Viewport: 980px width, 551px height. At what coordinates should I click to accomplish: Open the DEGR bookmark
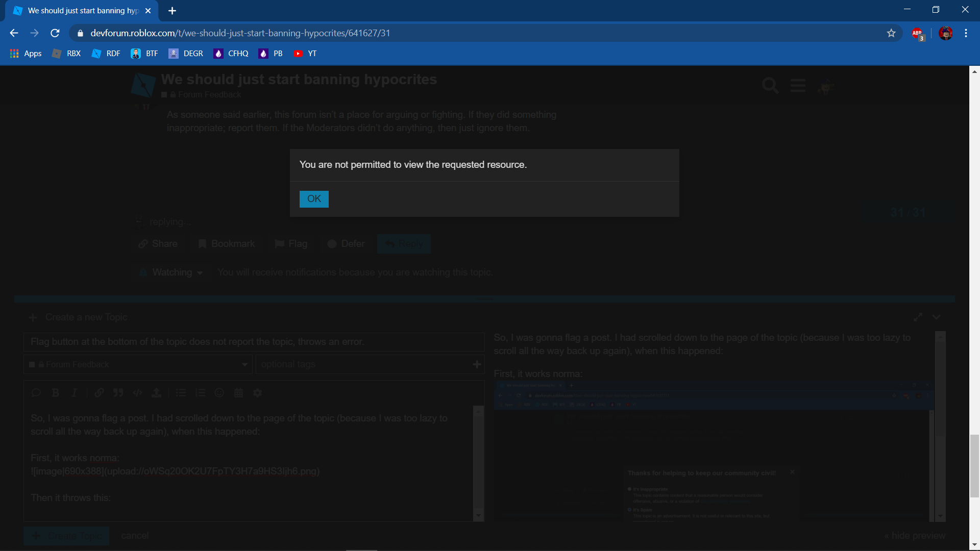click(186, 54)
